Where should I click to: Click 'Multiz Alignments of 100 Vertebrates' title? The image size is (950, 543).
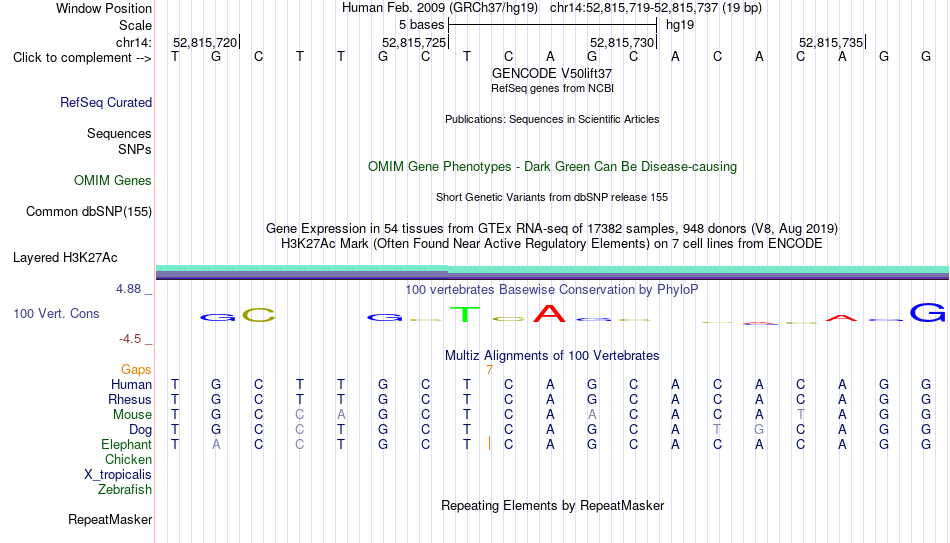pyautogui.click(x=552, y=356)
